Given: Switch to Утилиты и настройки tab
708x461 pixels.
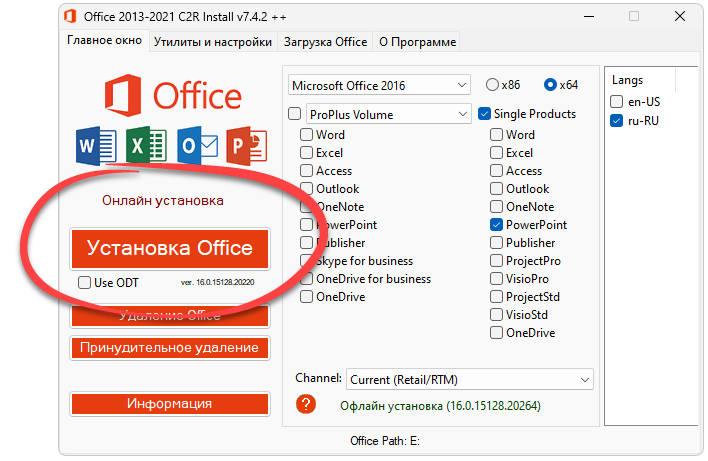Looking at the screenshot, I should tap(213, 42).
